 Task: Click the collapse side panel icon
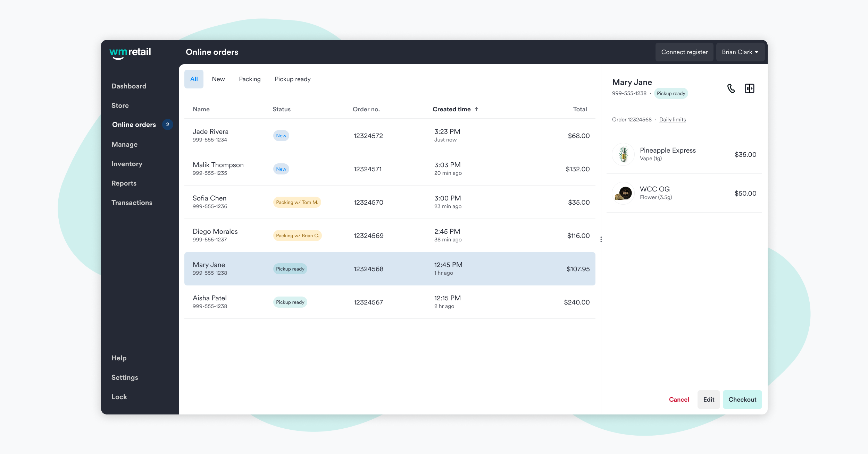749,88
